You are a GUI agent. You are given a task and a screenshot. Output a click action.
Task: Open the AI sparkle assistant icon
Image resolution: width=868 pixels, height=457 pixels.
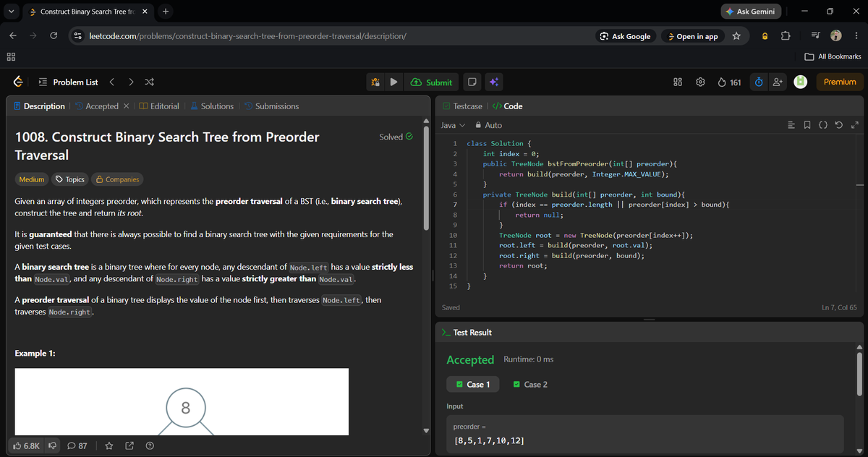pos(493,82)
